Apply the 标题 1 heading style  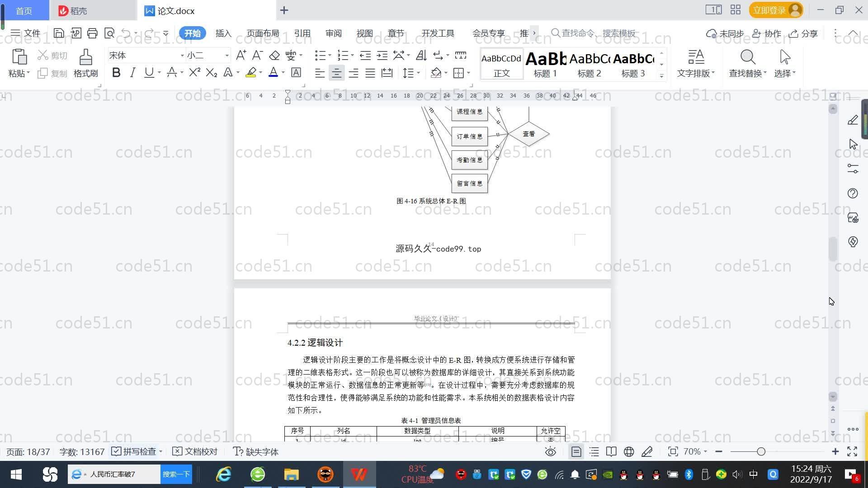point(545,64)
